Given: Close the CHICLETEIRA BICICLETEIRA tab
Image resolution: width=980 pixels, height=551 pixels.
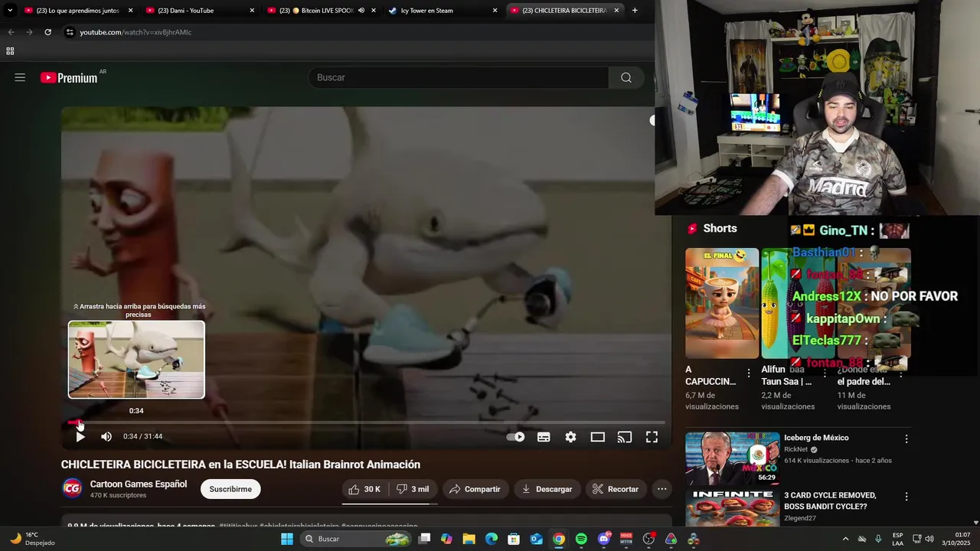Looking at the screenshot, I should click(616, 11).
